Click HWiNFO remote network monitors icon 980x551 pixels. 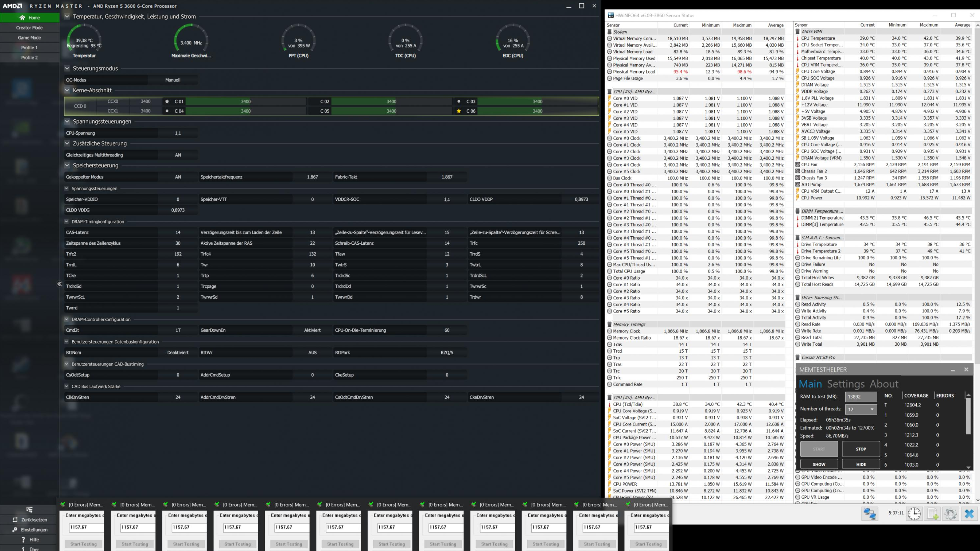tap(870, 514)
